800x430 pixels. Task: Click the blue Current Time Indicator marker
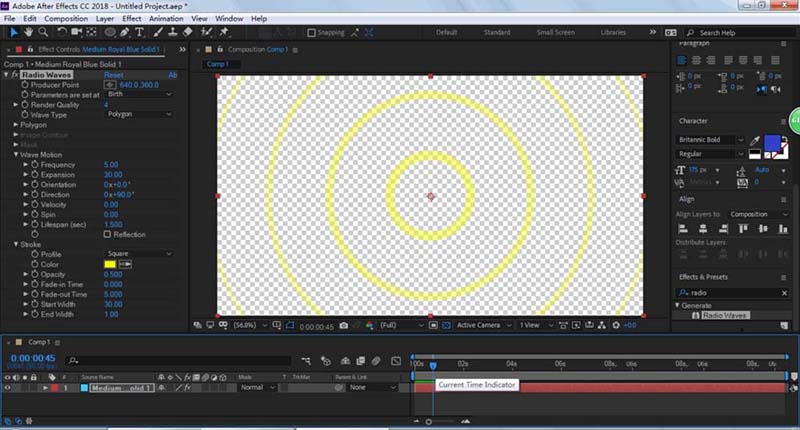point(433,366)
